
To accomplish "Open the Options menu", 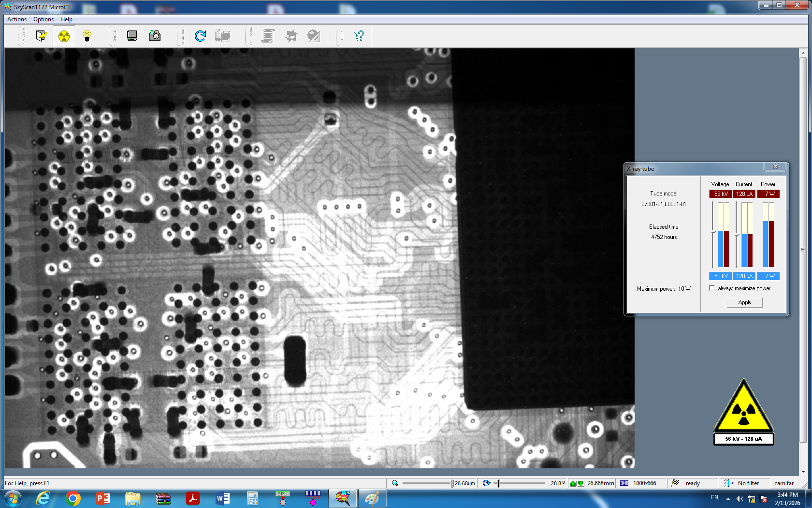I will (x=43, y=19).
